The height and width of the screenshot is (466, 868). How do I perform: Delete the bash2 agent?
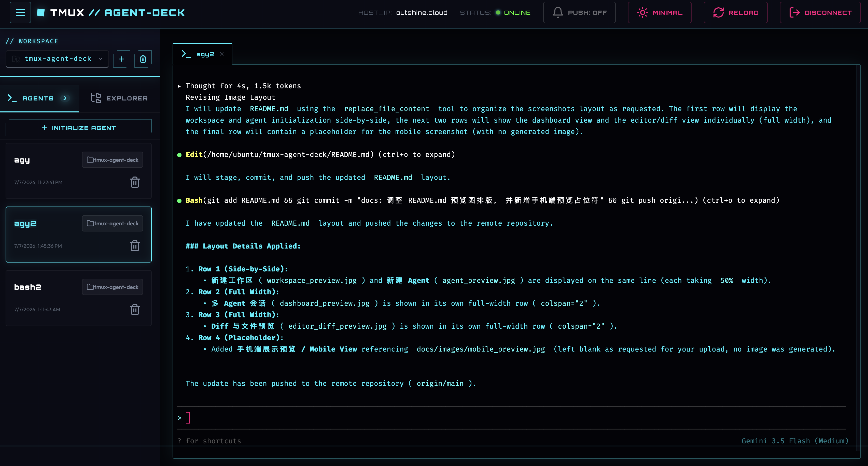tap(135, 309)
